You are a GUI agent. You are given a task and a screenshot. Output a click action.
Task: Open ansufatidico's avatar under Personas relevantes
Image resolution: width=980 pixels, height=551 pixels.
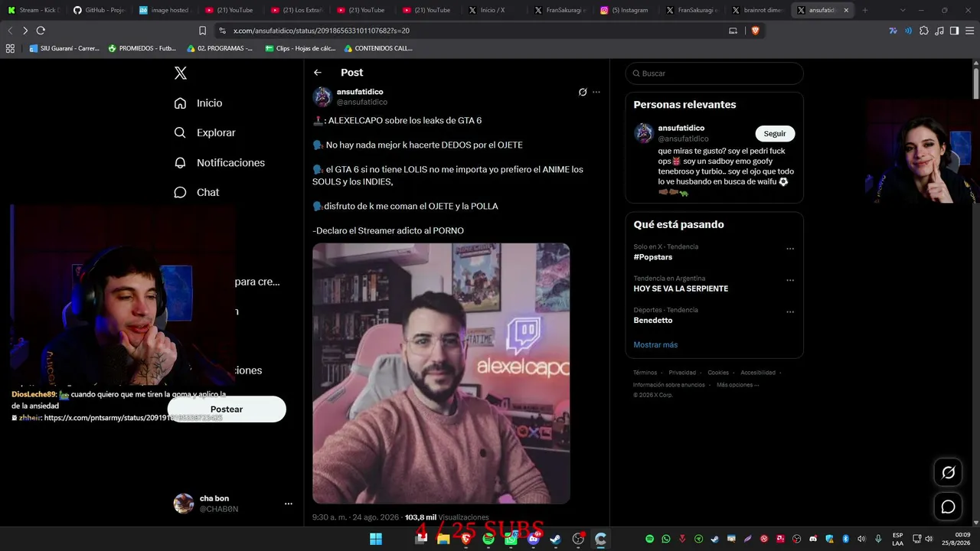point(644,133)
